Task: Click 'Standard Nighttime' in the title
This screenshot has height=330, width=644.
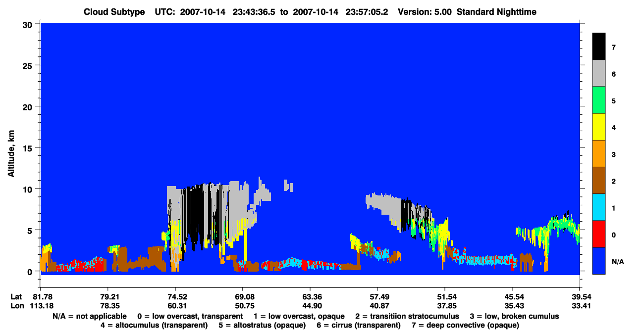Action: coord(496,12)
